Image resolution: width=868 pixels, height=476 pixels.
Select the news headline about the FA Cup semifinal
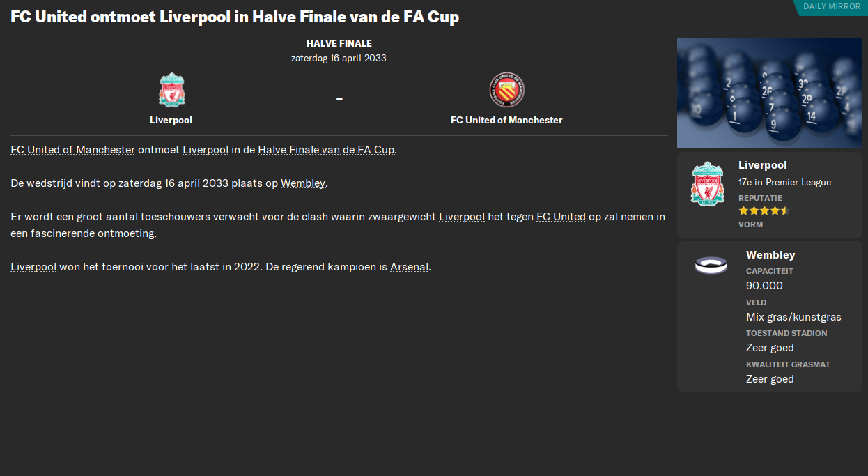pyautogui.click(x=233, y=17)
